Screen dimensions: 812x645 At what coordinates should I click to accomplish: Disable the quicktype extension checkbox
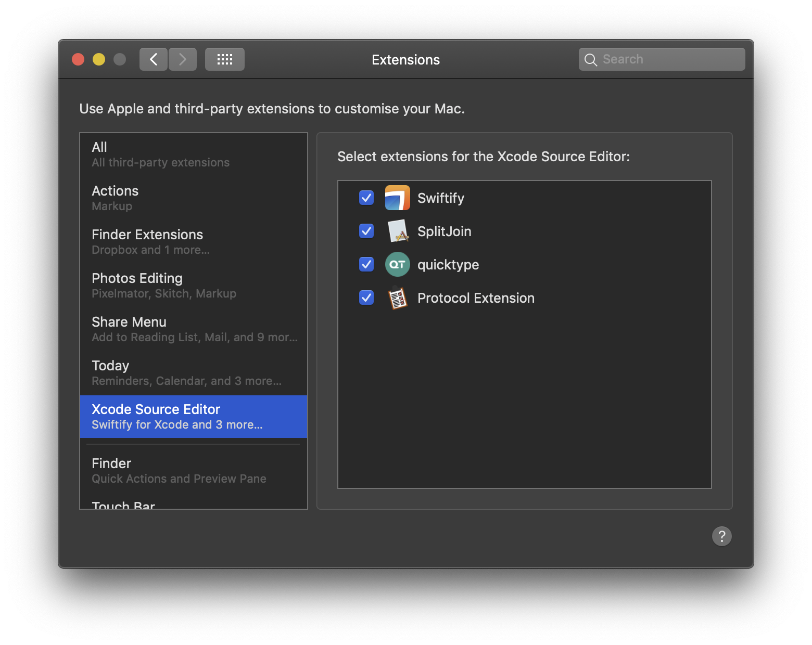click(366, 264)
